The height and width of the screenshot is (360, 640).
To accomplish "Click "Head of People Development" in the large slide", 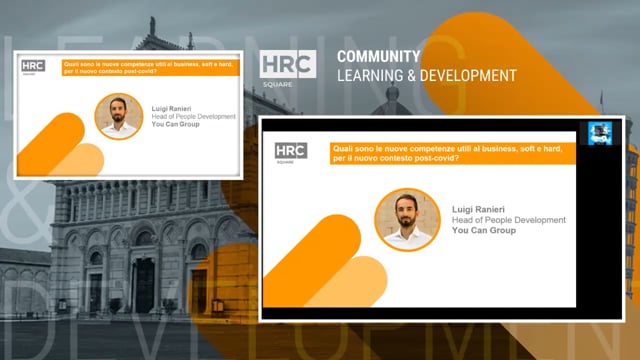I will pos(509,220).
